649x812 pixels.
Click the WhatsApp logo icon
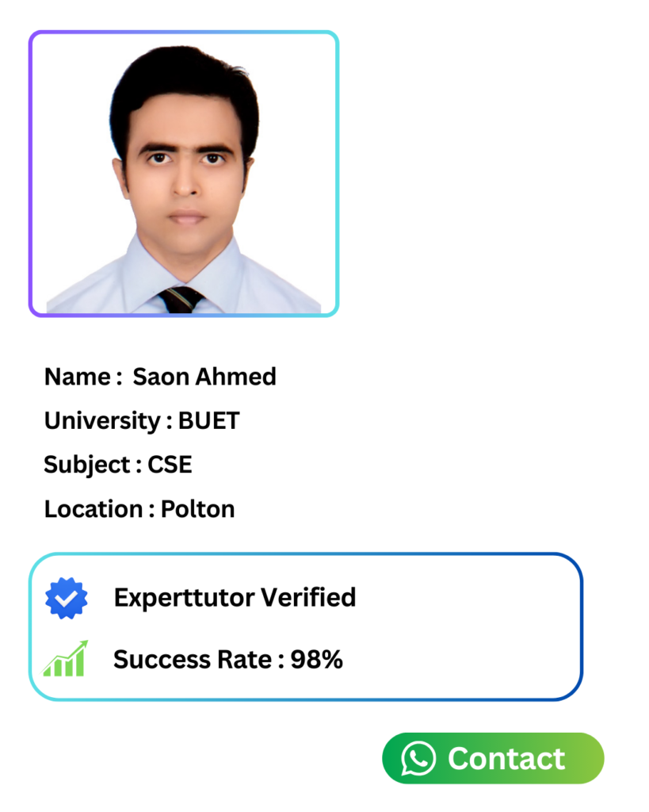pos(418,759)
